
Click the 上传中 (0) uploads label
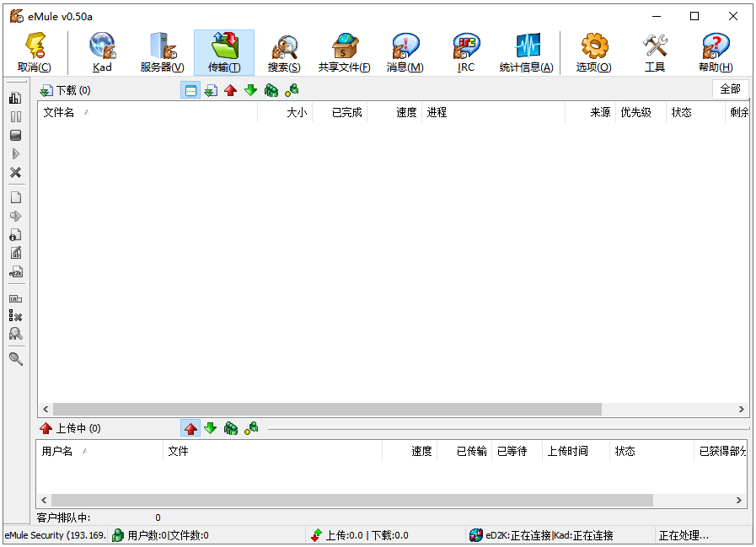[x=78, y=428]
